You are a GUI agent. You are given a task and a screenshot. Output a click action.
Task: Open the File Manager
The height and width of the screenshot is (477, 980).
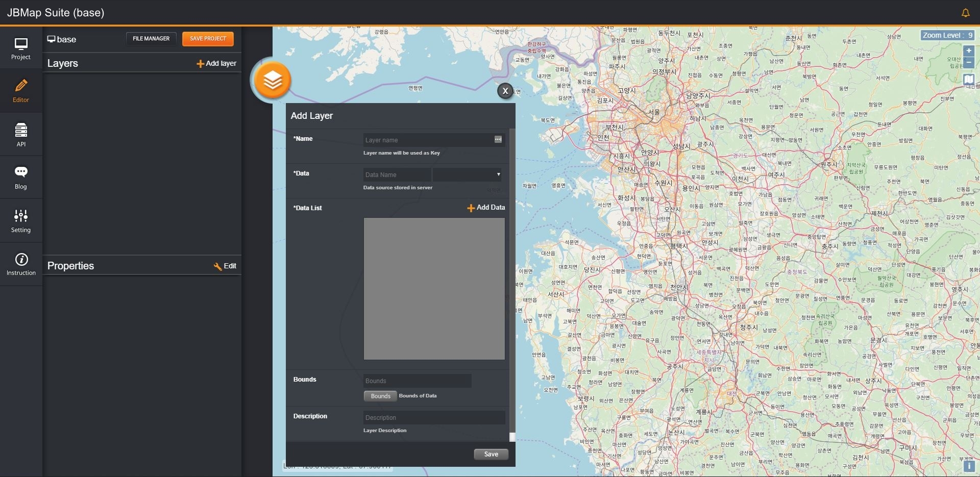151,38
